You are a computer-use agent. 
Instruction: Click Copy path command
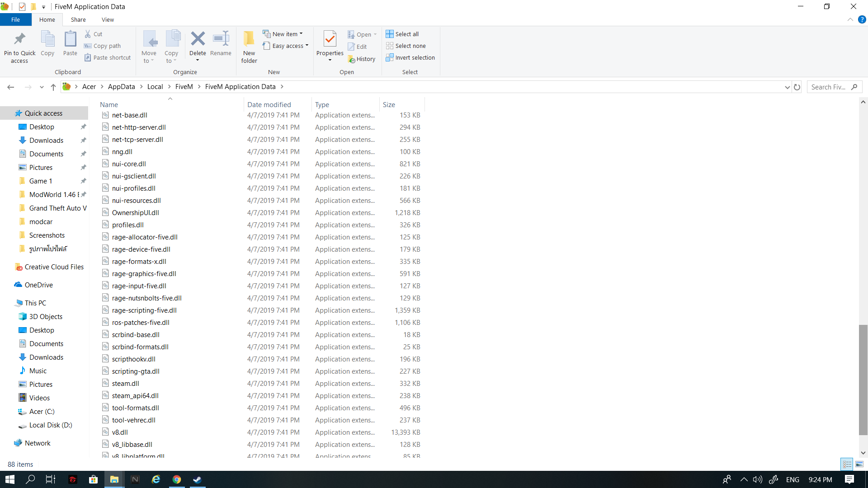103,46
